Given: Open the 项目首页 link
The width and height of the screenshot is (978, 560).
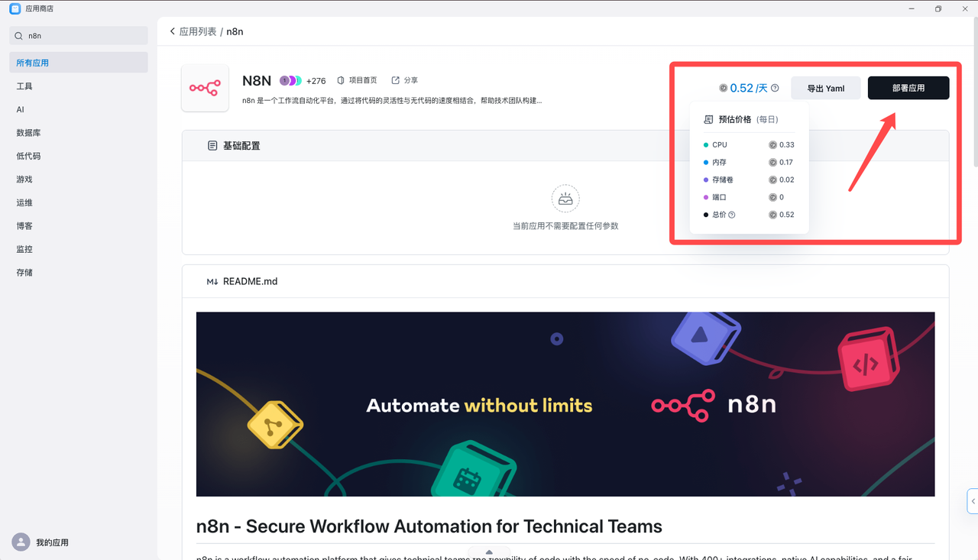Looking at the screenshot, I should [363, 80].
